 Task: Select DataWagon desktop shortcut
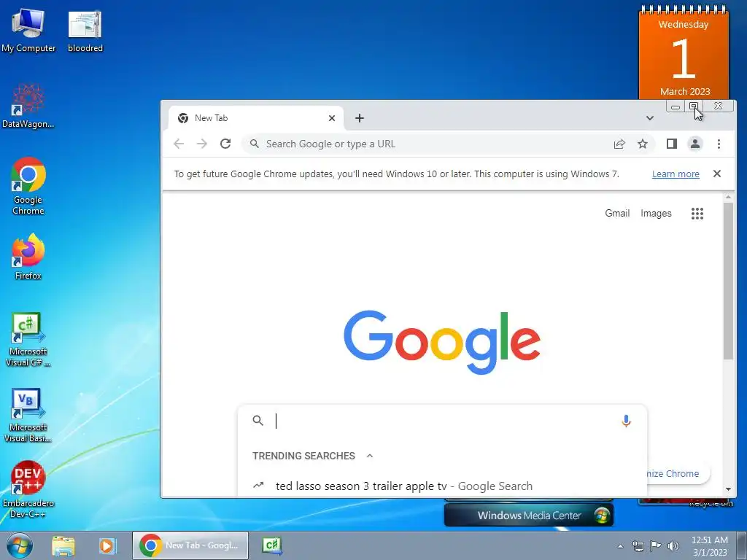pos(28,106)
